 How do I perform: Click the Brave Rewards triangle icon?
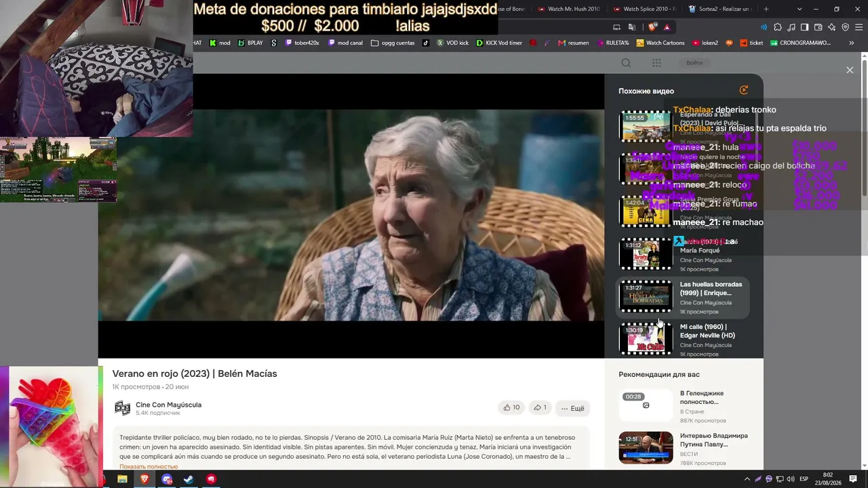667,27
